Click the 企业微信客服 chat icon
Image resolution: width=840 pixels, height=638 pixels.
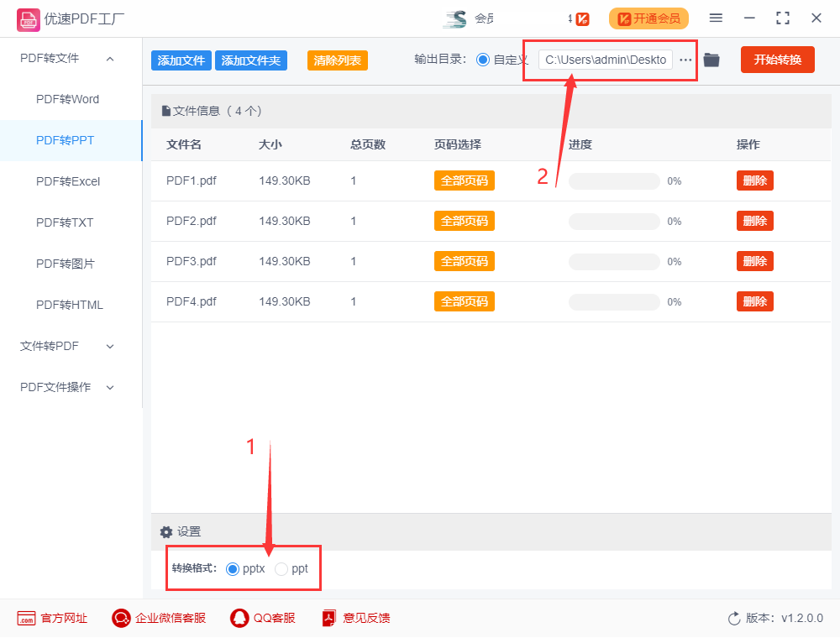[121, 618]
